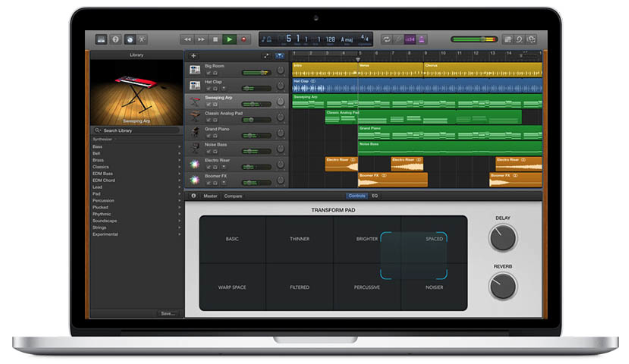Click the track header automation arrows icon
Image resolution: width=629 pixels, height=364 pixels.
(x=266, y=56)
